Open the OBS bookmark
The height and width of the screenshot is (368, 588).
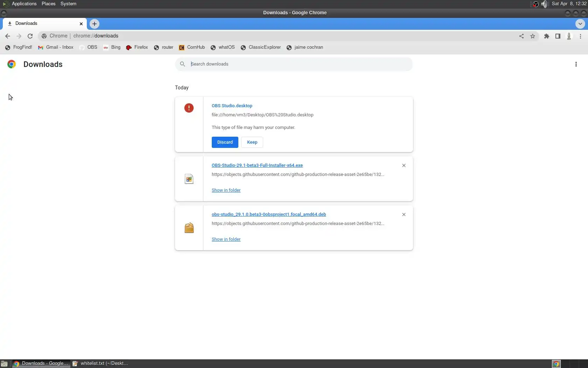tap(89, 47)
